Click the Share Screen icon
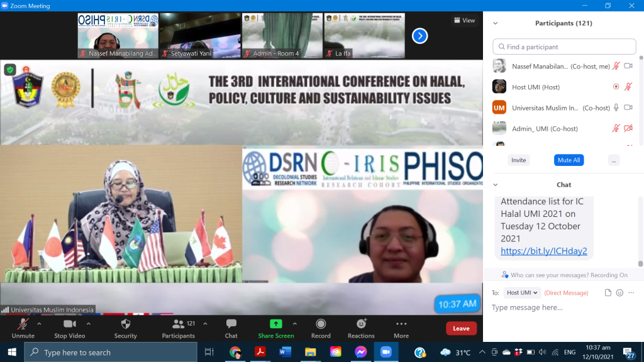The image size is (644, 362). [x=275, y=324]
